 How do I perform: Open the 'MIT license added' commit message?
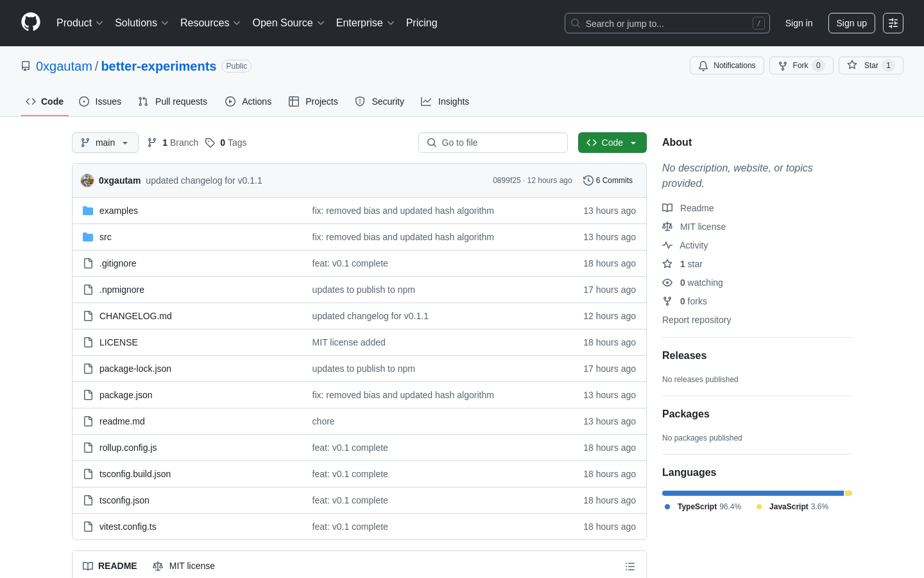pos(348,342)
